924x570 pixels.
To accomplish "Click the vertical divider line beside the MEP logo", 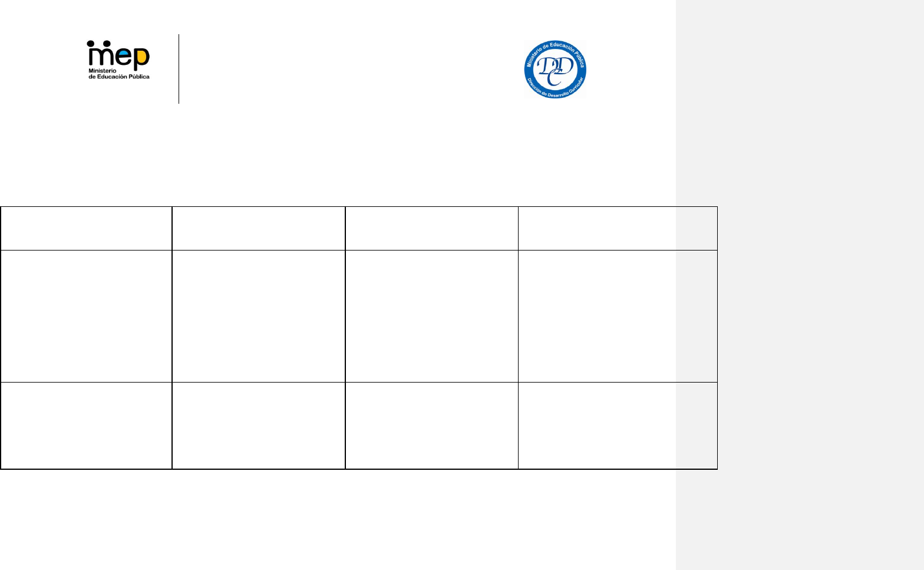I will click(x=179, y=68).
